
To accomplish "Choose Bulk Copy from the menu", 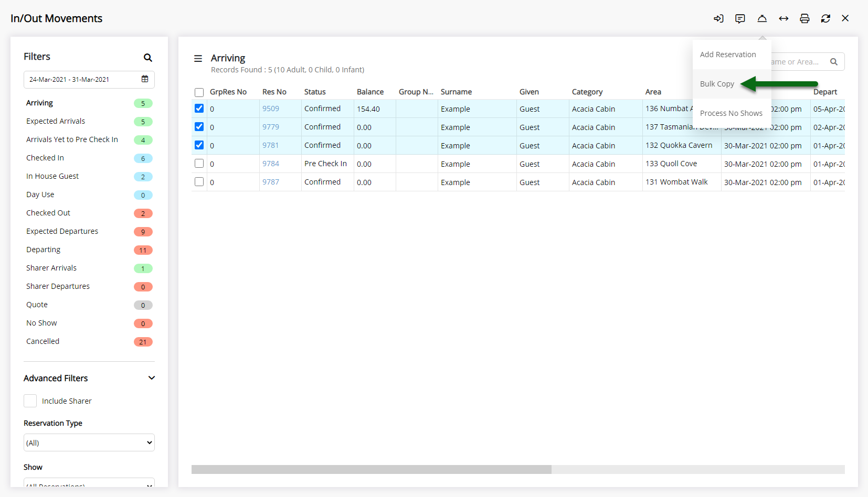I will (717, 84).
